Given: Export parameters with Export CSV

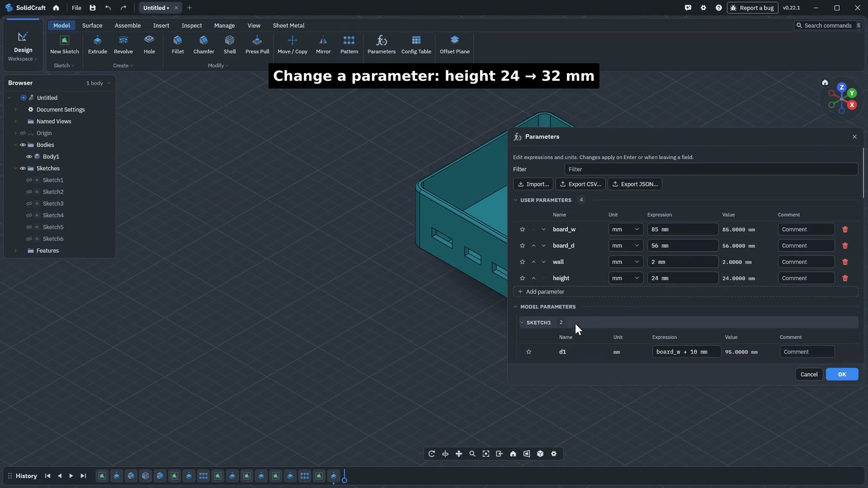Looking at the screenshot, I should [x=580, y=184].
